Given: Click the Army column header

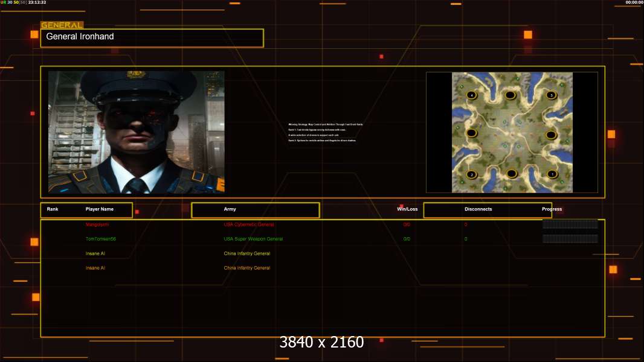Looking at the screenshot, I should [x=230, y=209].
